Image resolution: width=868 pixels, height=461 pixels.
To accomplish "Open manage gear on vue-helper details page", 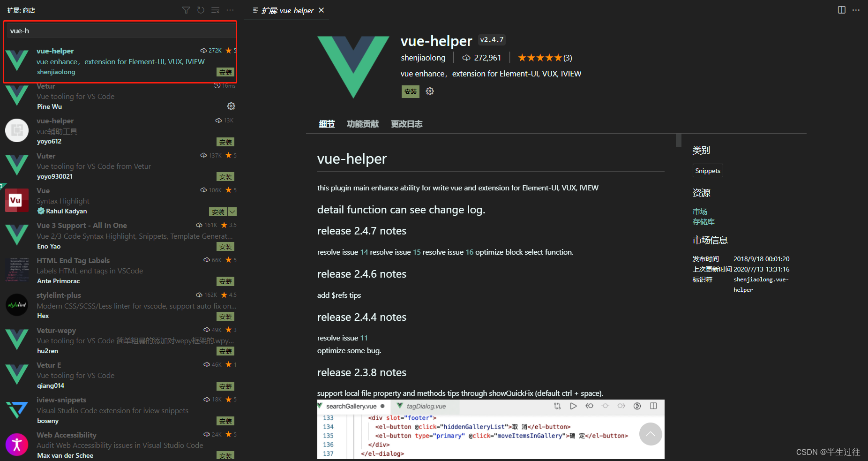I will click(430, 91).
